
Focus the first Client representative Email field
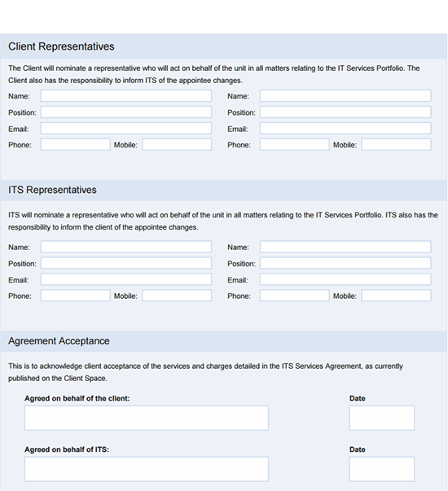tap(126, 129)
